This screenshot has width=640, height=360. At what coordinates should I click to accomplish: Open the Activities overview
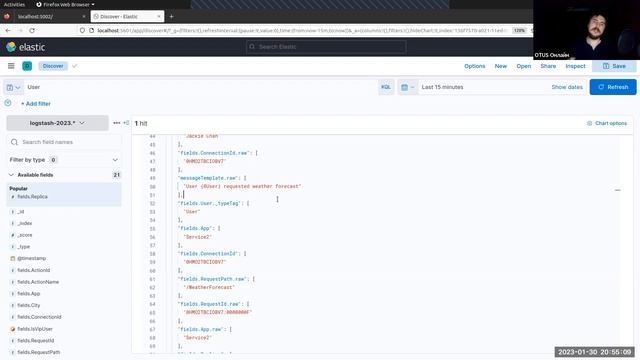(x=14, y=4)
